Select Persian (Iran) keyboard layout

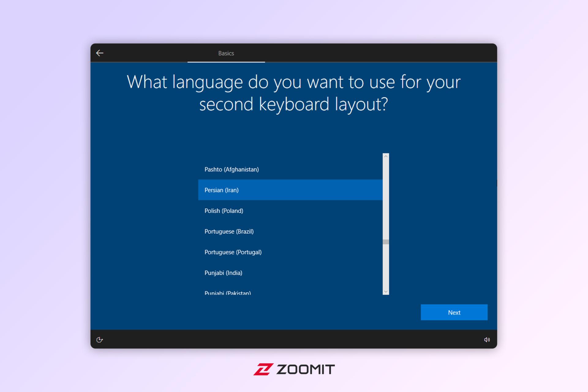point(290,190)
